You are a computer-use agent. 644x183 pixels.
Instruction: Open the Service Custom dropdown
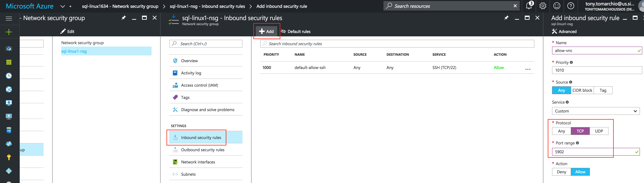click(x=596, y=111)
